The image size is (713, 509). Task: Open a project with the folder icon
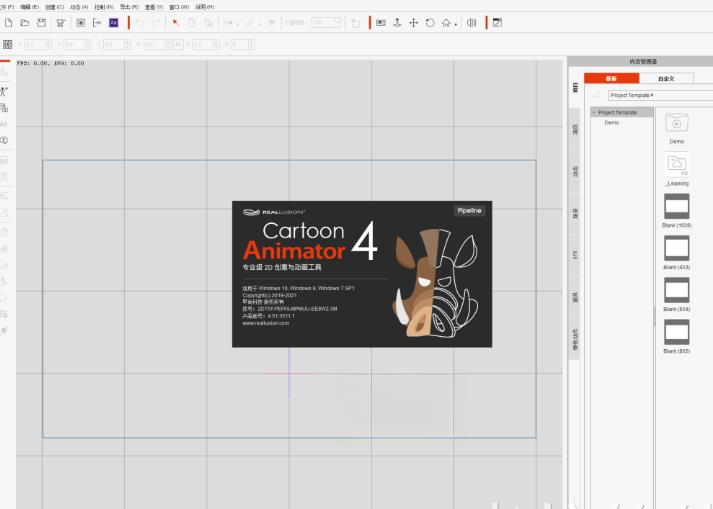click(25, 22)
